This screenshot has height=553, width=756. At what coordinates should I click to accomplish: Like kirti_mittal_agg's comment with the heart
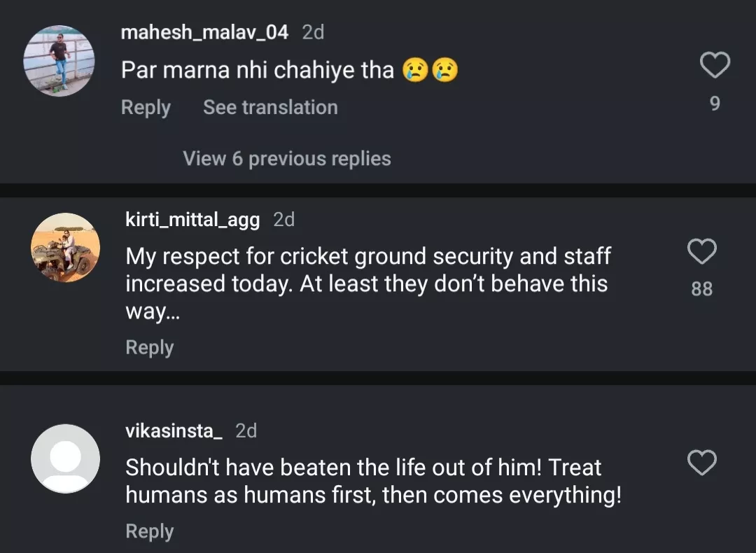click(702, 251)
